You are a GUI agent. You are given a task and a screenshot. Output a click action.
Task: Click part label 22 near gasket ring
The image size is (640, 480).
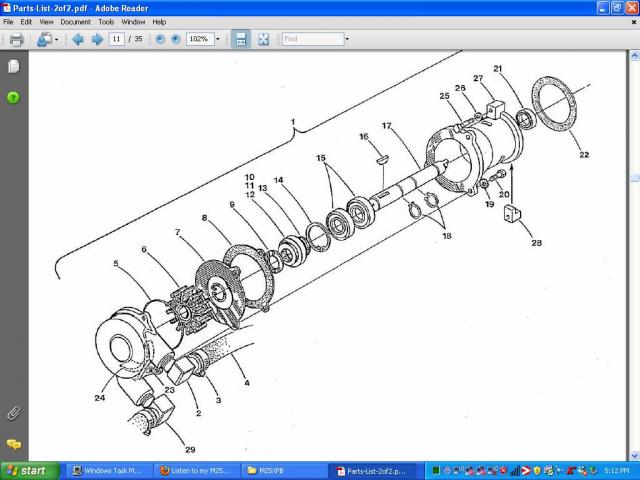pos(584,155)
